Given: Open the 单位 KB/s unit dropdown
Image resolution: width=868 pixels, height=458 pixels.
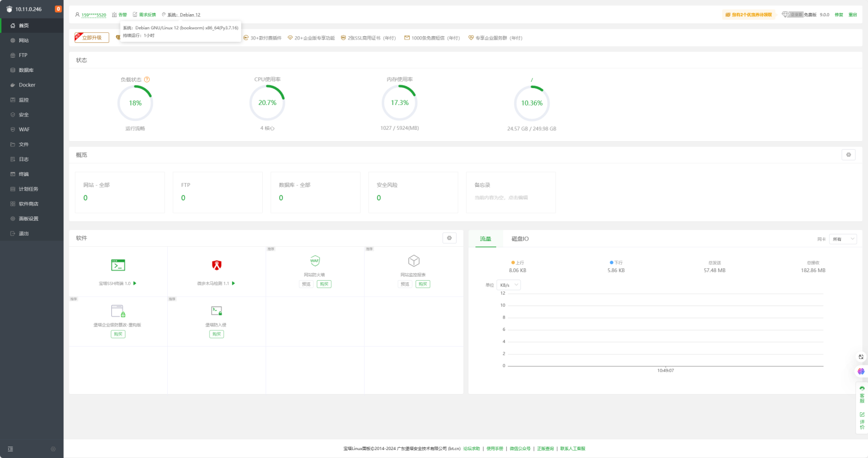Looking at the screenshot, I should [509, 285].
